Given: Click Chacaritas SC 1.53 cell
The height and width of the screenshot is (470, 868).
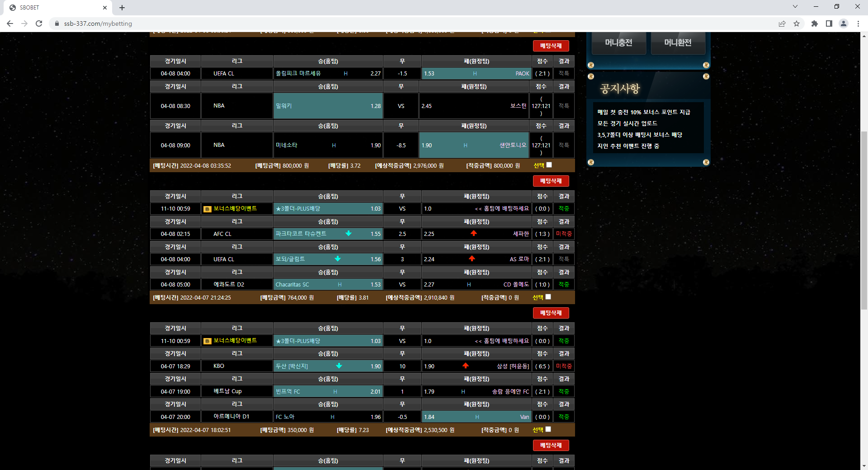Looking at the screenshot, I should 328,285.
